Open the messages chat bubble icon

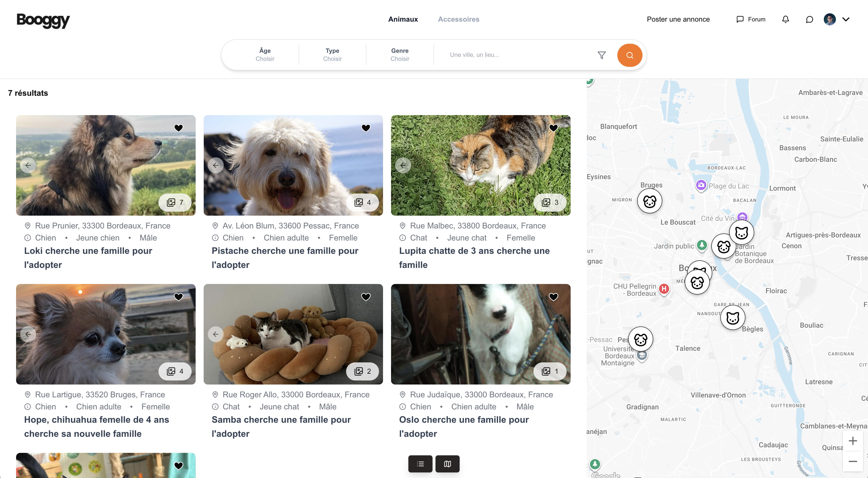pyautogui.click(x=809, y=19)
